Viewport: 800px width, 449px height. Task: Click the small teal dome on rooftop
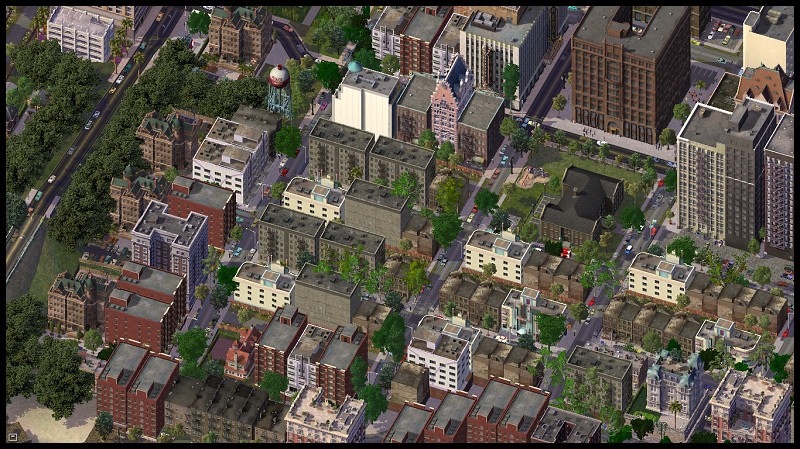[355, 67]
